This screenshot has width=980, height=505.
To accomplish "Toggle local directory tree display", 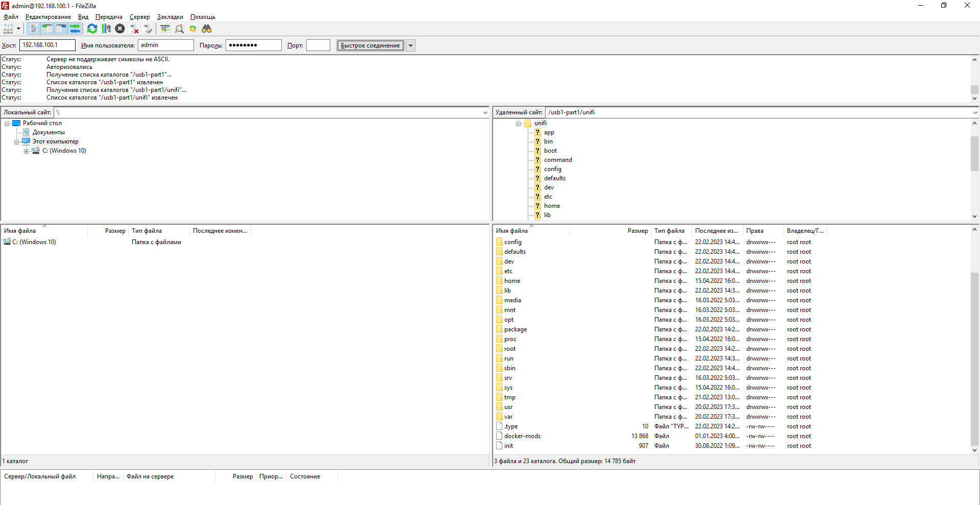I will click(47, 29).
